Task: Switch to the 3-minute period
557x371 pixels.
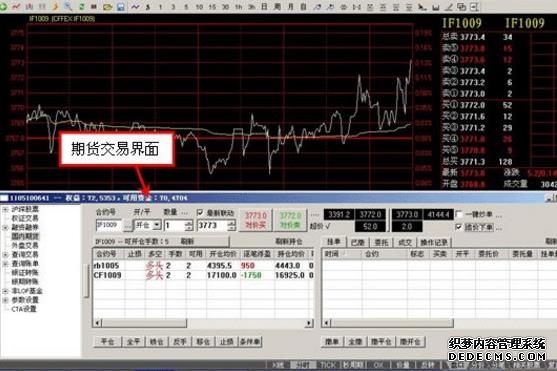Action: [173, 6]
